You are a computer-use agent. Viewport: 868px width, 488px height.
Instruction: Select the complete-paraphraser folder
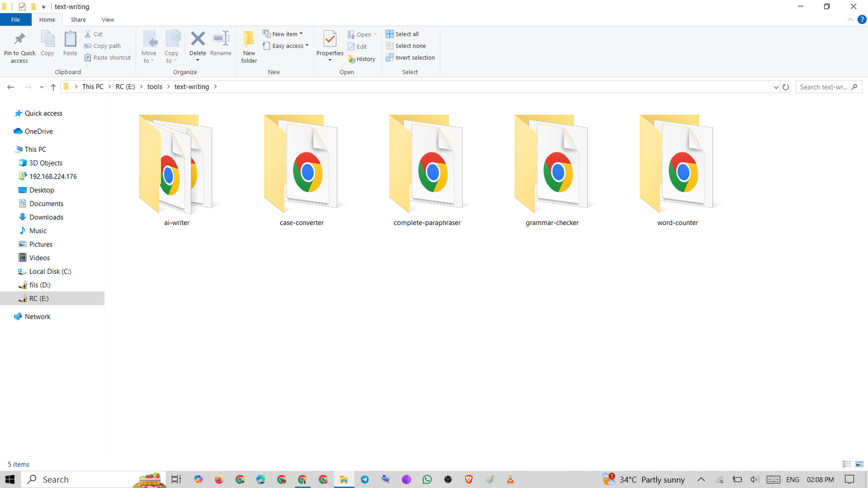point(427,170)
